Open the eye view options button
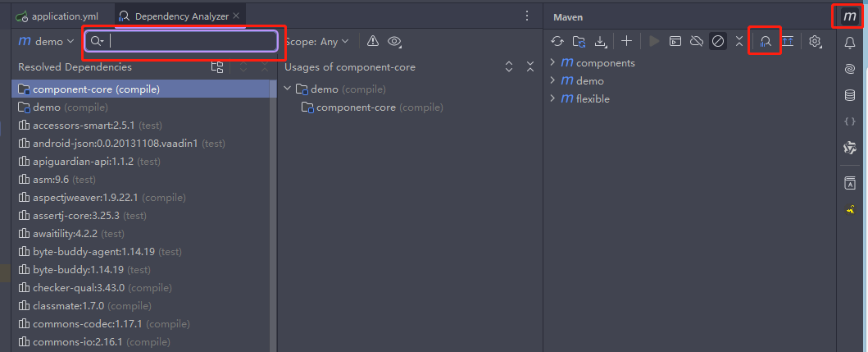Image resolution: width=868 pixels, height=352 pixels. tap(394, 41)
